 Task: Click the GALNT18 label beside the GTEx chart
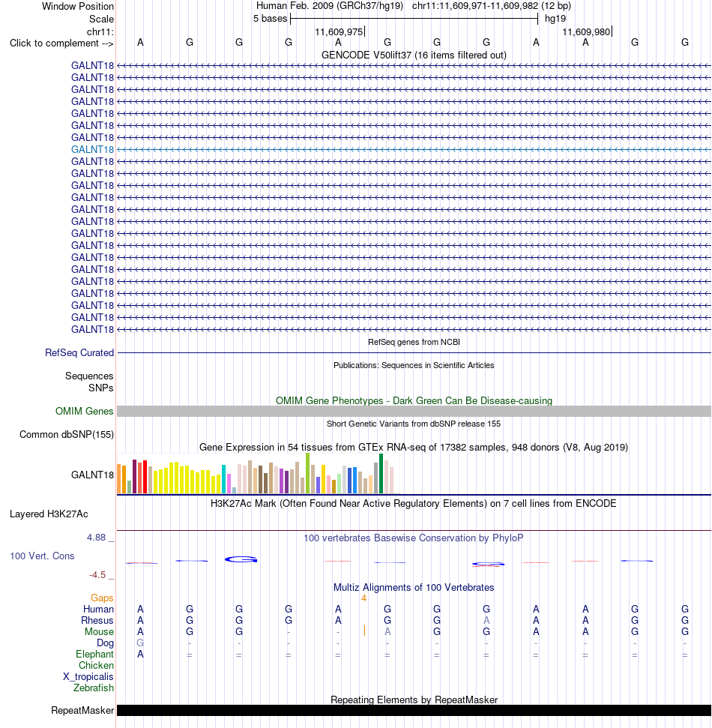coord(92,475)
